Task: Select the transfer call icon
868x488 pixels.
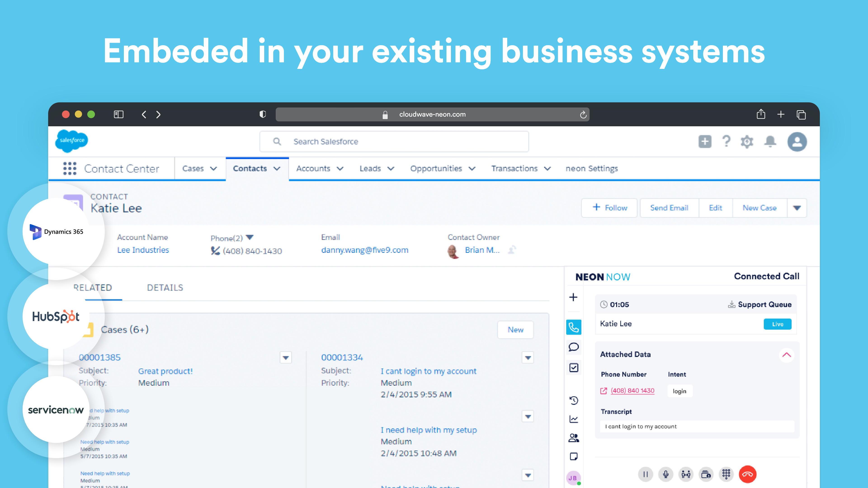Action: point(686,474)
